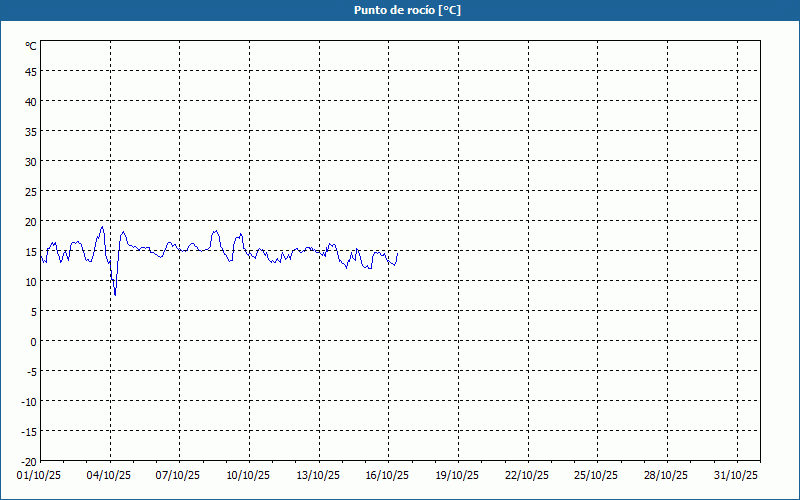800x500 pixels.
Task: Click the chart title 'Punto de rocío [°C]'
Action: click(x=407, y=10)
